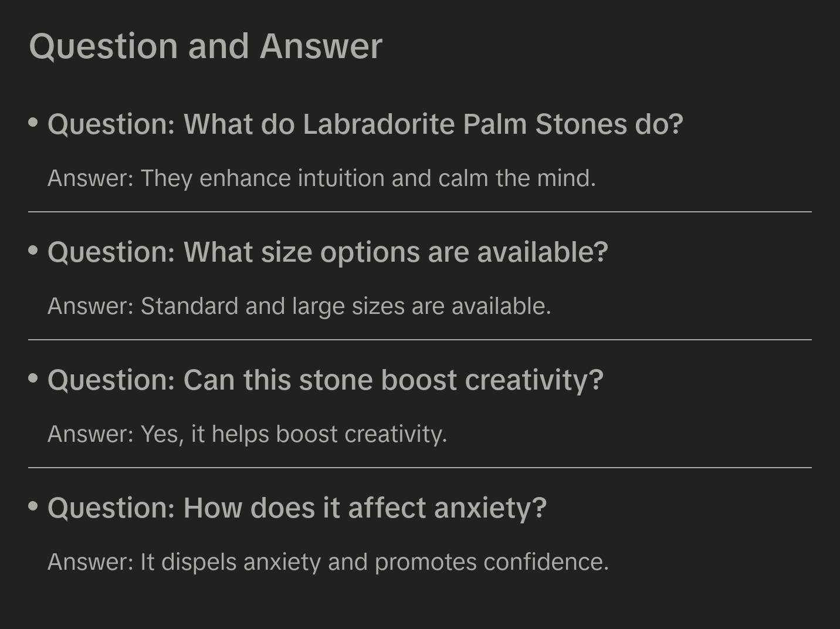The width and height of the screenshot is (840, 629).
Task: Open the question about anxiety
Action: 297,508
